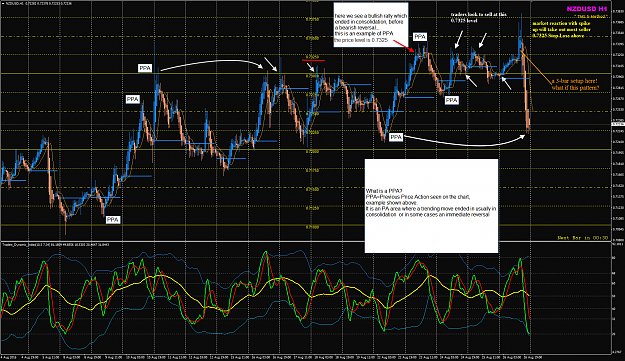This screenshot has width=625, height=361.
Task: Click the TMS Method caption under NZDUSD H1
Action: coord(591,16)
